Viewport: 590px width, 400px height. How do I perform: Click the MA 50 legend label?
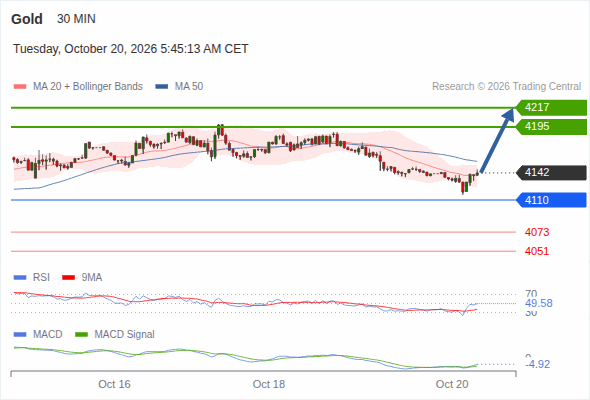point(189,87)
